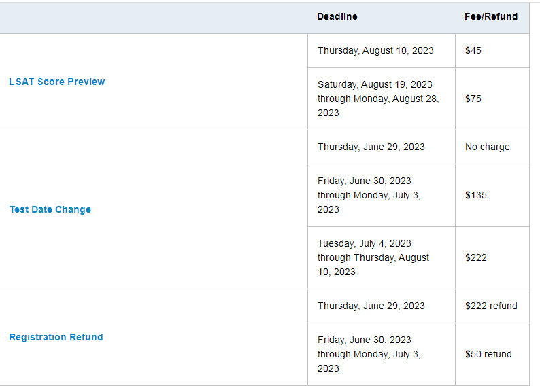
Task: Click the Deadline column header
Action: point(337,16)
